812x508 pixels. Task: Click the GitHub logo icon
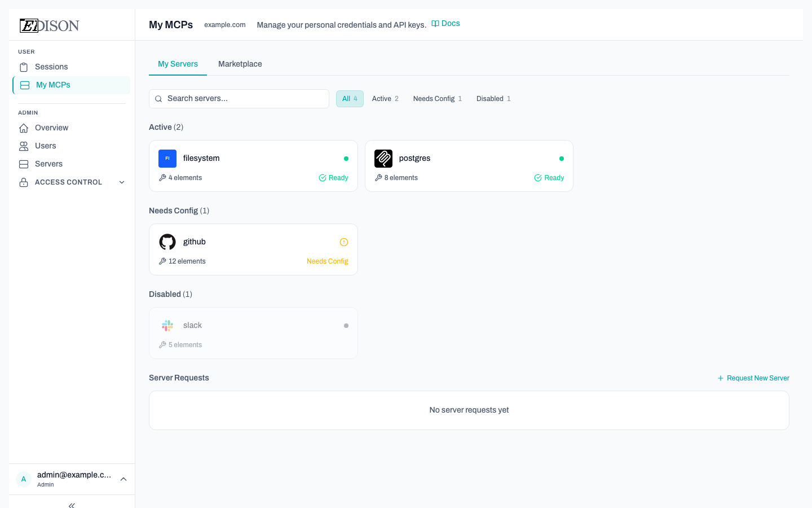point(167,242)
